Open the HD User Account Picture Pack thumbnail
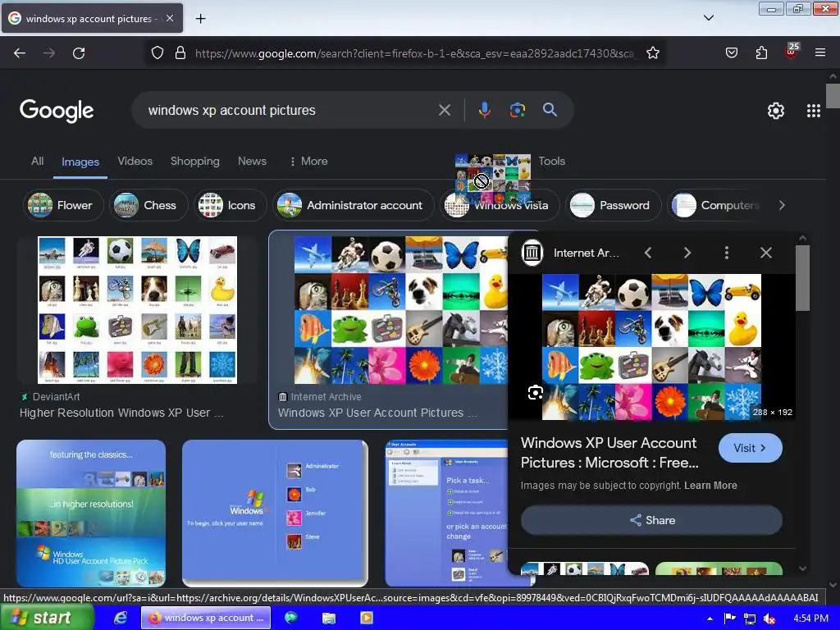Screen dimensions: 840x630 (x=91, y=513)
